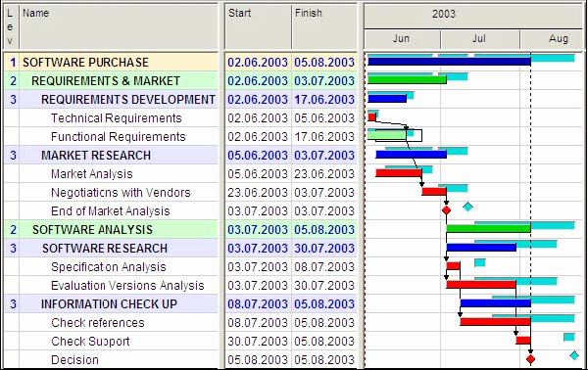Viewport: 588px width, 370px height.
Task: Select the Functional Requirements task
Action: coord(119,137)
